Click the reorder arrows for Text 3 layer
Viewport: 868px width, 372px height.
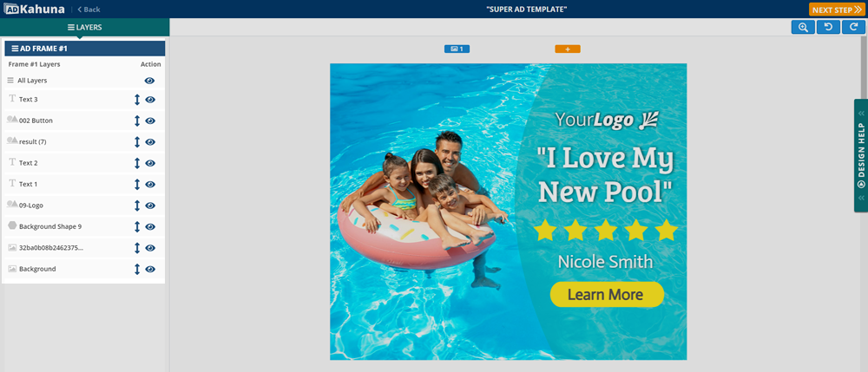click(137, 100)
